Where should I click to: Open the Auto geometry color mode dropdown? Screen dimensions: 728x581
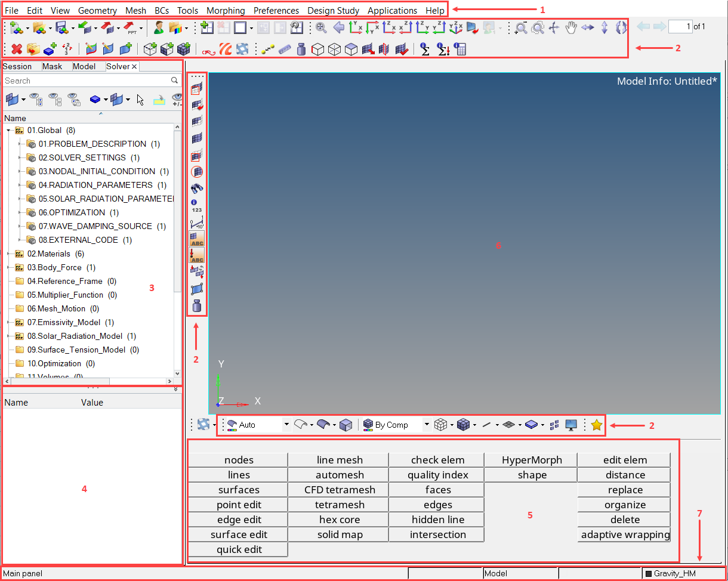286,425
